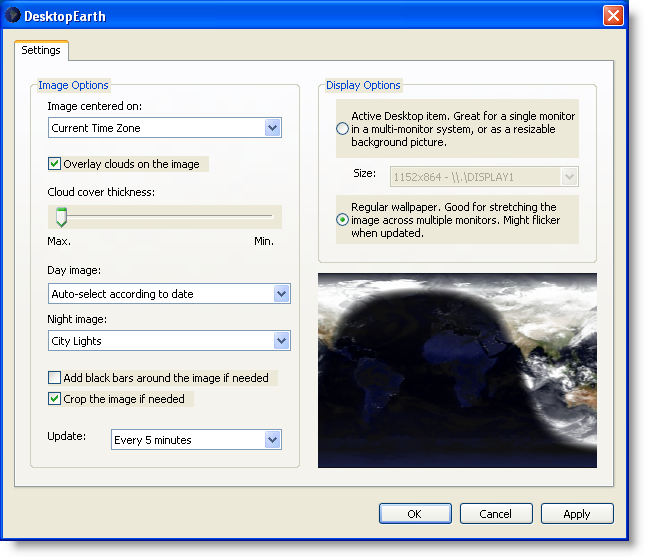Click the Update: label

pos(67,436)
